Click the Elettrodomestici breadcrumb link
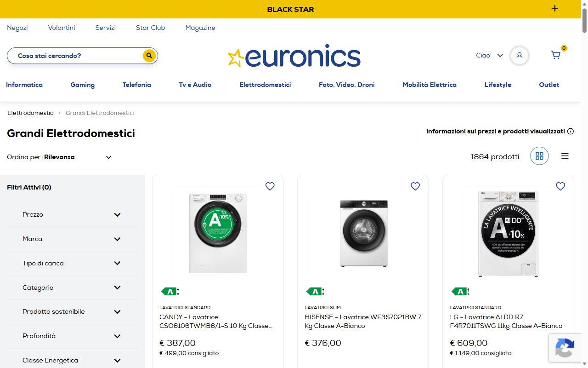Image resolution: width=588 pixels, height=368 pixels. (x=31, y=113)
